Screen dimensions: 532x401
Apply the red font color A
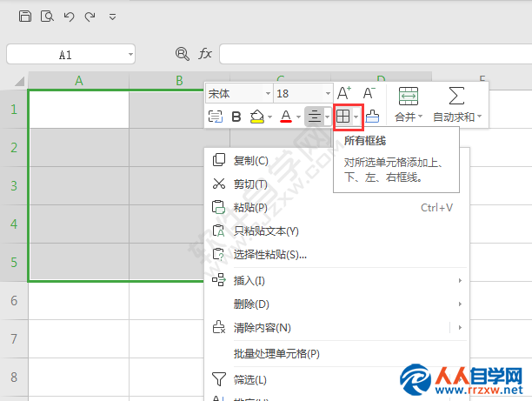tap(286, 117)
